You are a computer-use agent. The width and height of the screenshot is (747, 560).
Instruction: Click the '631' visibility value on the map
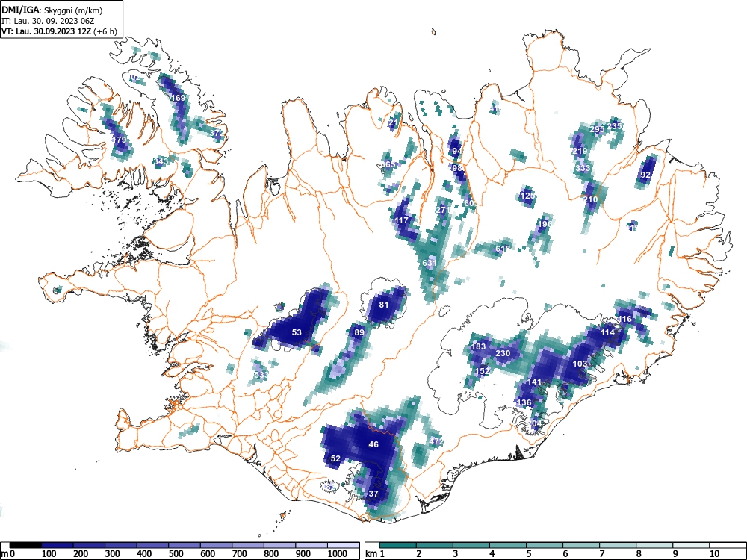pyautogui.click(x=430, y=262)
